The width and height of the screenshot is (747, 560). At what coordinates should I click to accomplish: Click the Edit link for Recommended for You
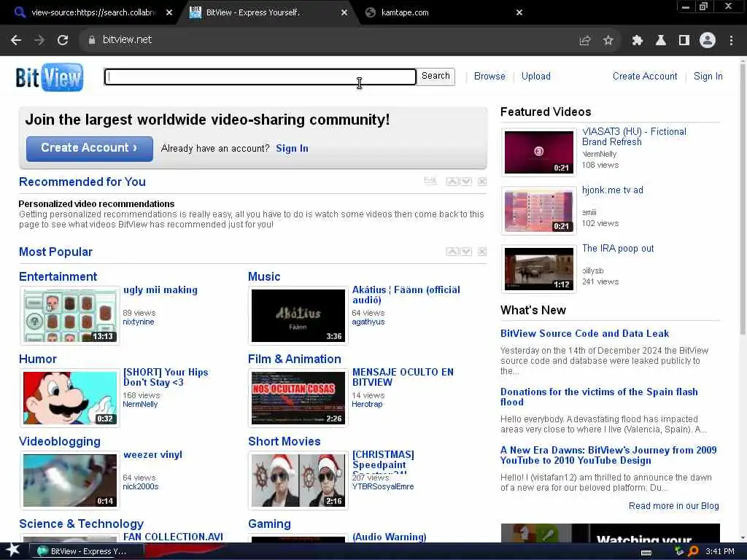coord(430,181)
